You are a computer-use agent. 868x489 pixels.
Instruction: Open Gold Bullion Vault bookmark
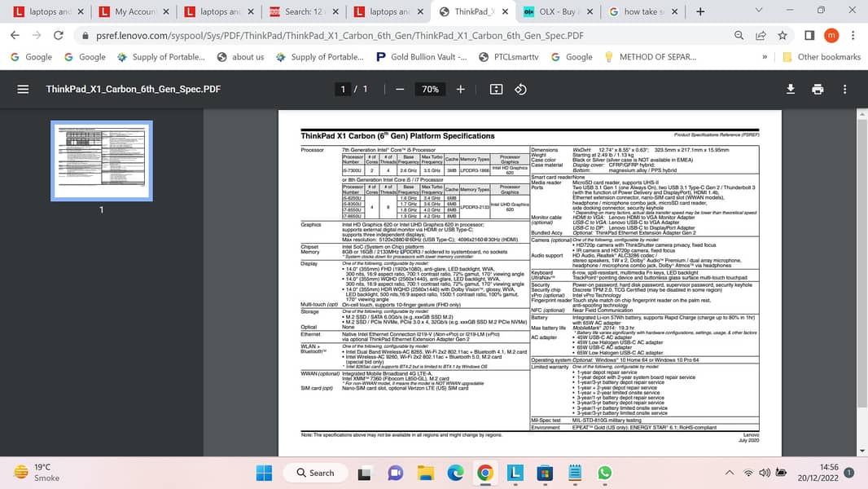click(421, 57)
